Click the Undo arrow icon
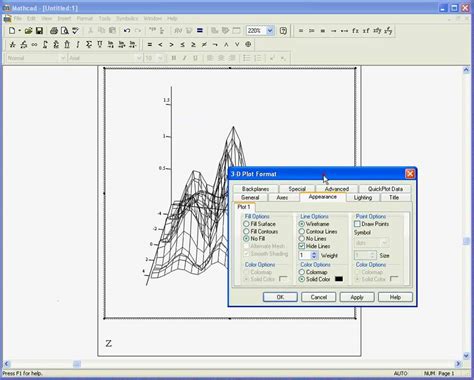Screen dimensions: 474x380 coord(127,31)
